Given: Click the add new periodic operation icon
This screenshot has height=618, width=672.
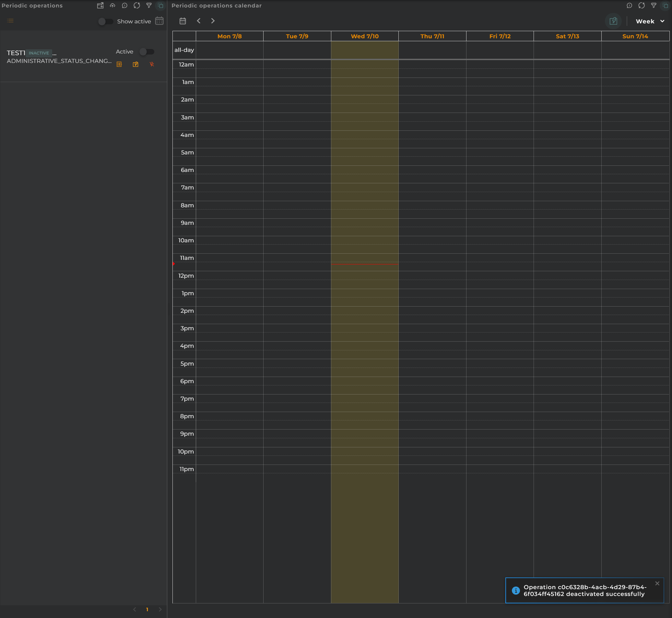Looking at the screenshot, I should (x=99, y=6).
